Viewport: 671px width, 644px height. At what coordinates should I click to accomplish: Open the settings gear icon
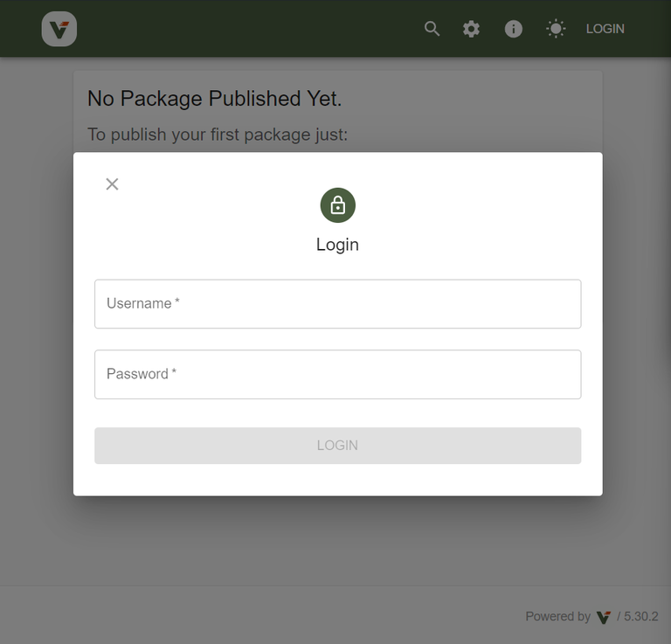coord(472,29)
